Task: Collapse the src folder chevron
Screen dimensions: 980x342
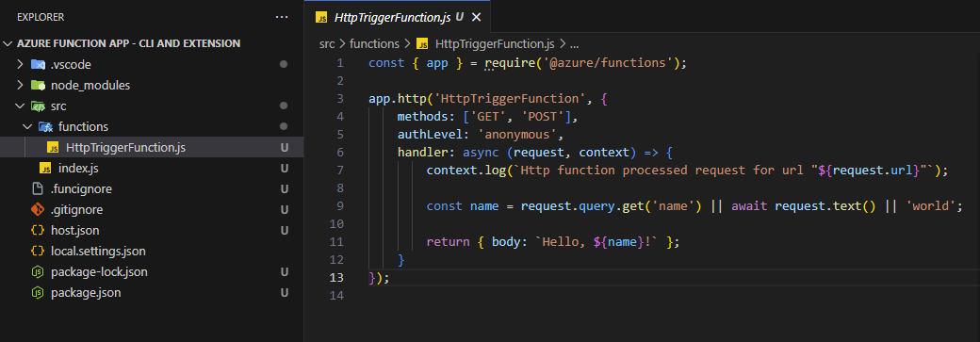Action: 20,106
